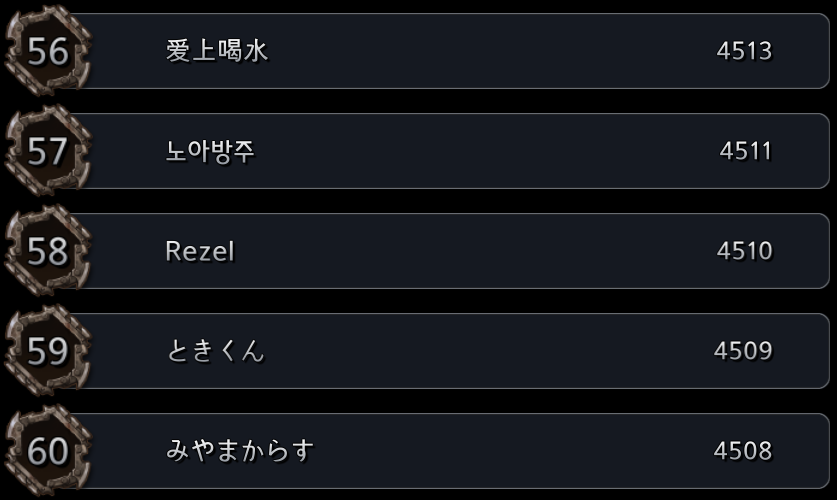Select player name ときくん
The height and width of the screenshot is (500, 837).
216,351
